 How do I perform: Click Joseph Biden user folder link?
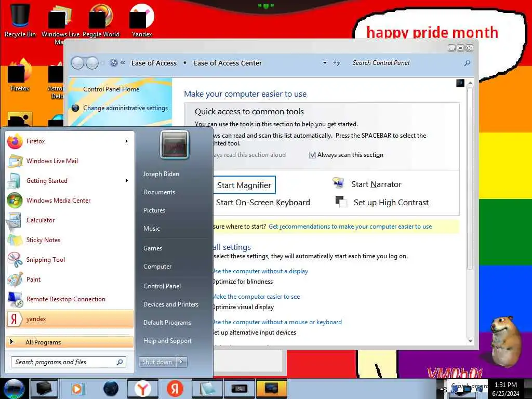point(161,174)
